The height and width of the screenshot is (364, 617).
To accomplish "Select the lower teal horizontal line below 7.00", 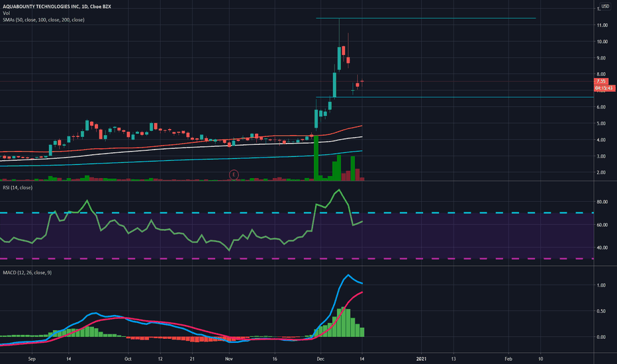I will (x=455, y=97).
